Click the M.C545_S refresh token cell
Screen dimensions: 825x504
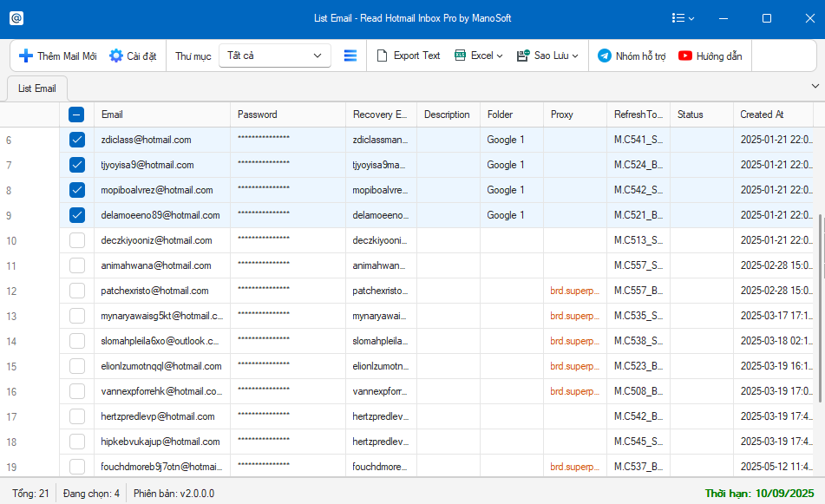pyautogui.click(x=638, y=442)
